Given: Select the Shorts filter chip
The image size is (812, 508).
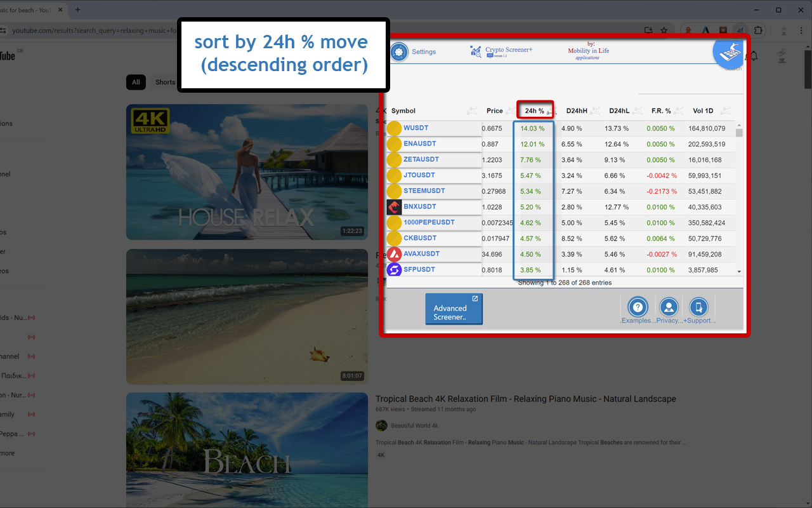Looking at the screenshot, I should [165, 82].
